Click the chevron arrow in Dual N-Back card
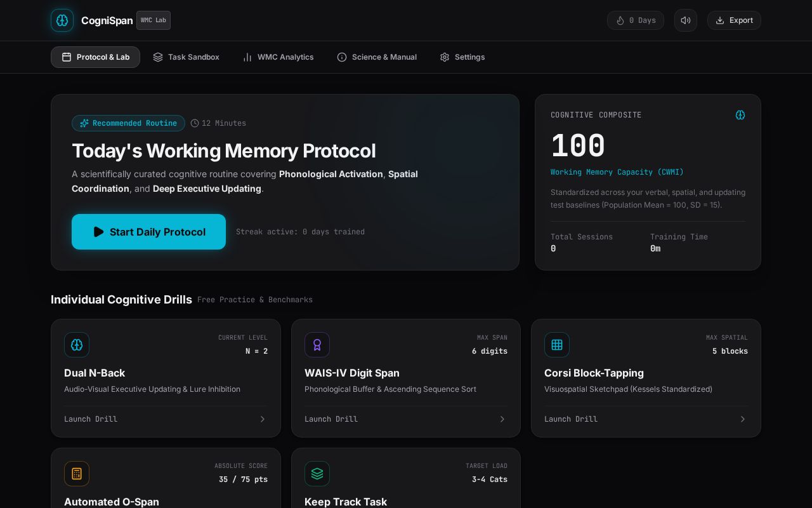812x508 pixels. [263, 419]
